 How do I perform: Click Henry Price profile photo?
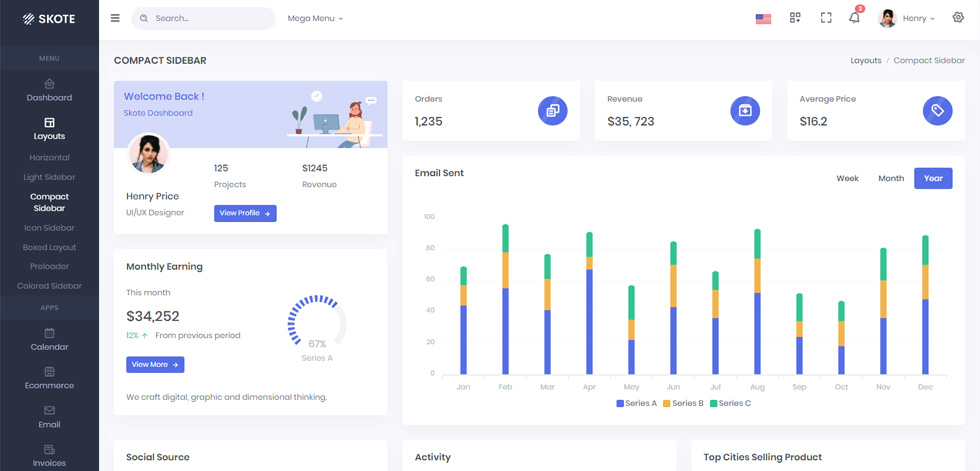149,154
